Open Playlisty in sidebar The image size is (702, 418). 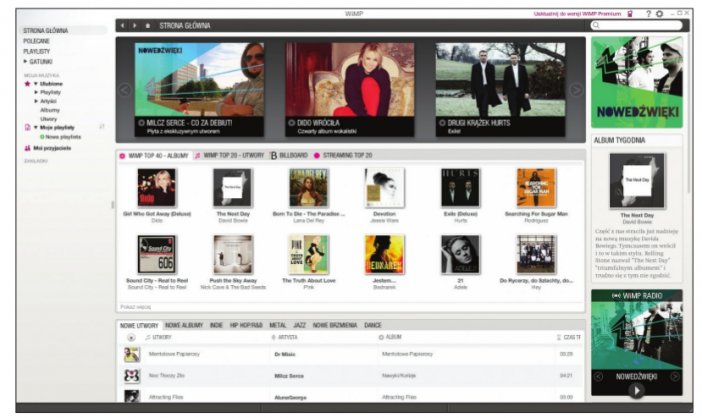pyautogui.click(x=37, y=51)
